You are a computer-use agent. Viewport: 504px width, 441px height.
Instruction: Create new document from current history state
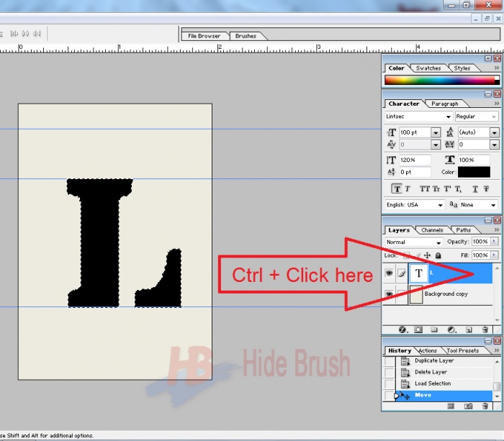click(x=451, y=406)
